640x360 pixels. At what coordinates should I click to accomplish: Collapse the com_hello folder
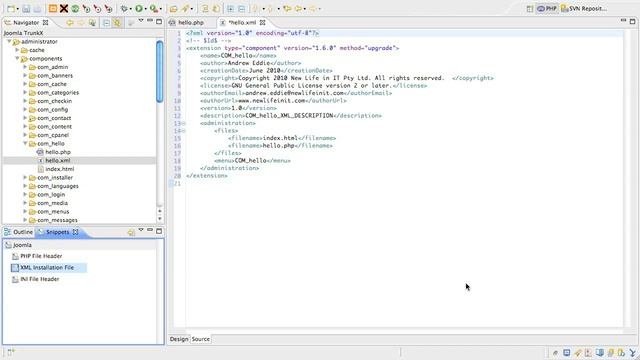[x=25, y=143]
